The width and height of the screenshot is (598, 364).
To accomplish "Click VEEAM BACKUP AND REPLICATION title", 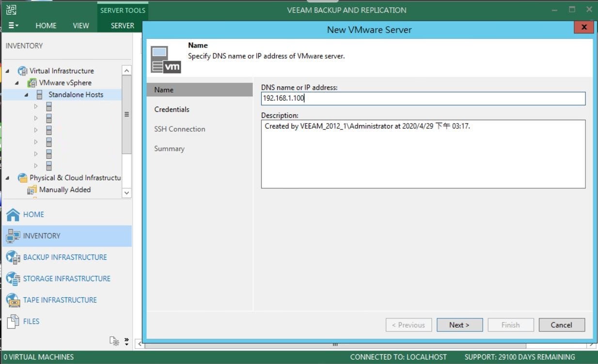I will click(x=347, y=10).
